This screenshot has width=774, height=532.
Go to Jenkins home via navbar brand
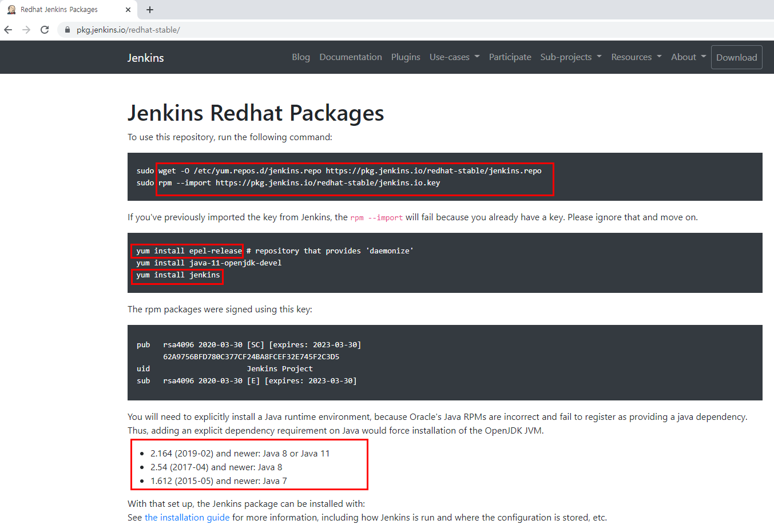(145, 58)
